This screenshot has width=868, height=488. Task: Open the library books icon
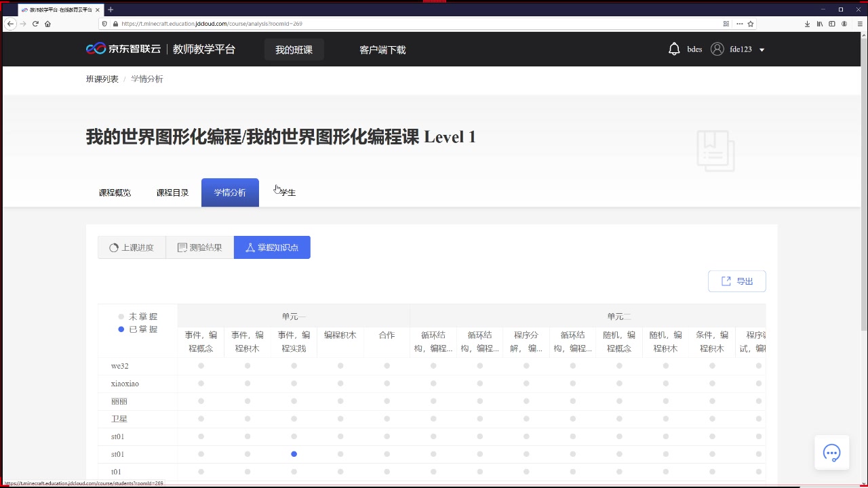coord(820,24)
